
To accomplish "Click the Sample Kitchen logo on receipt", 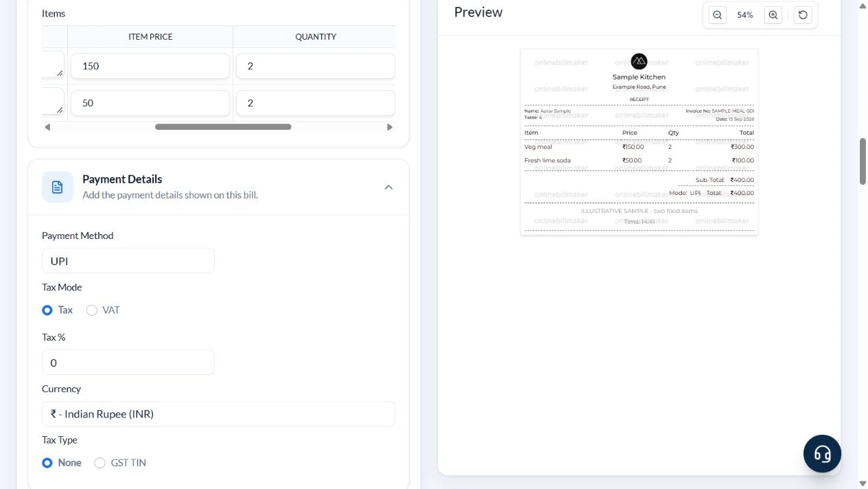I will (639, 61).
